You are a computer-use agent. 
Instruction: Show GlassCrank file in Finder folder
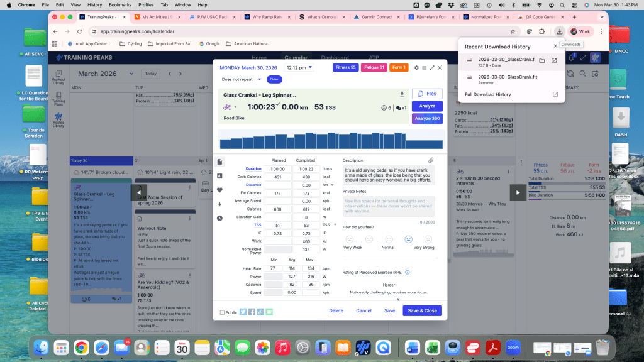542,61
